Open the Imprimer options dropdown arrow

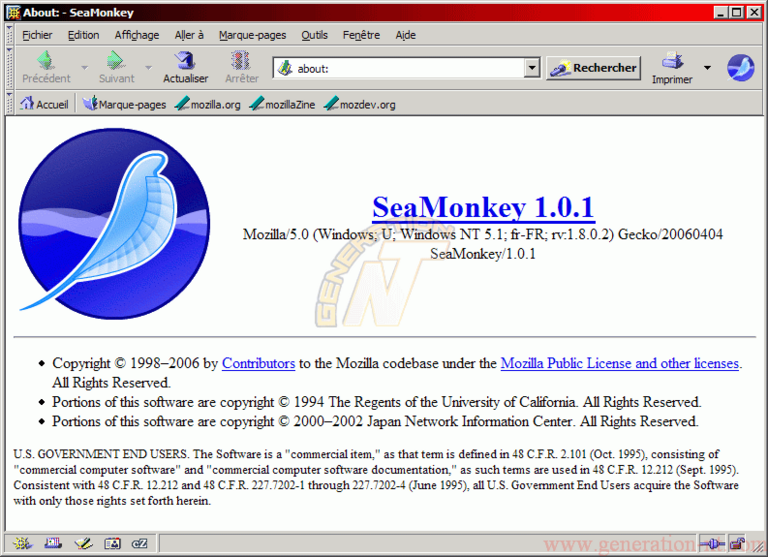pyautogui.click(x=707, y=68)
